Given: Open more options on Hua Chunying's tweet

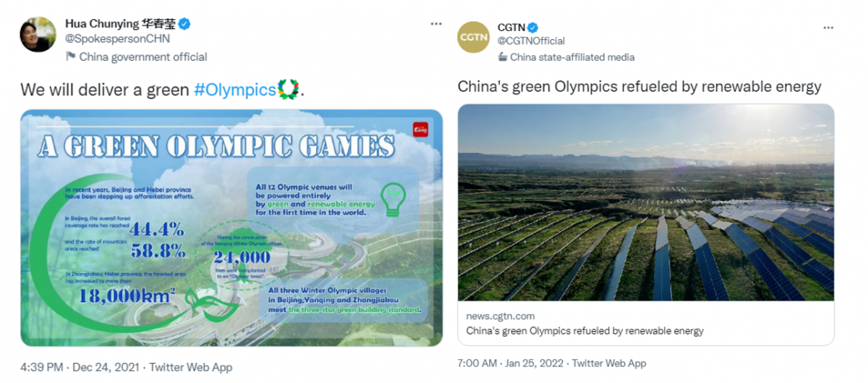Looking at the screenshot, I should click(x=436, y=24).
